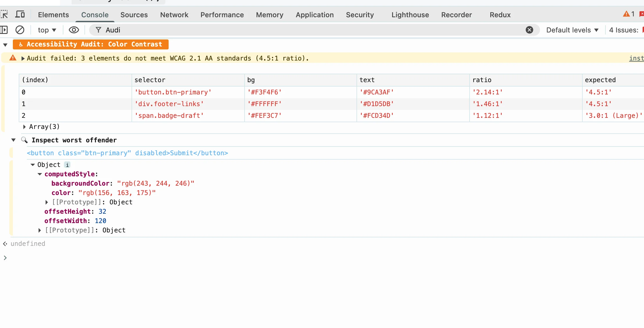644x328 pixels.
Task: Open the Network tab
Action: coord(174,15)
